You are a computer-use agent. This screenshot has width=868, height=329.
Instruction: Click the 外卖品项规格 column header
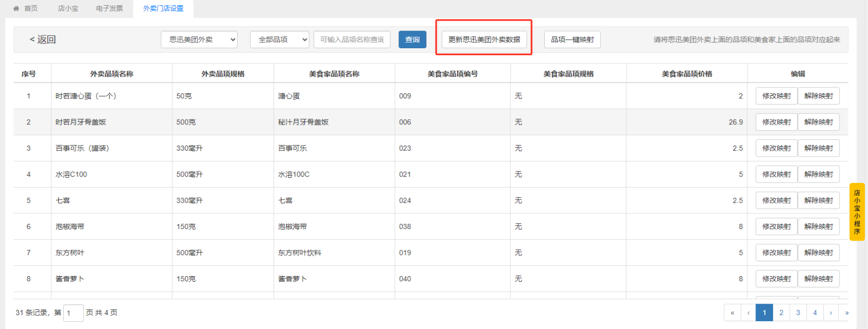[223, 74]
